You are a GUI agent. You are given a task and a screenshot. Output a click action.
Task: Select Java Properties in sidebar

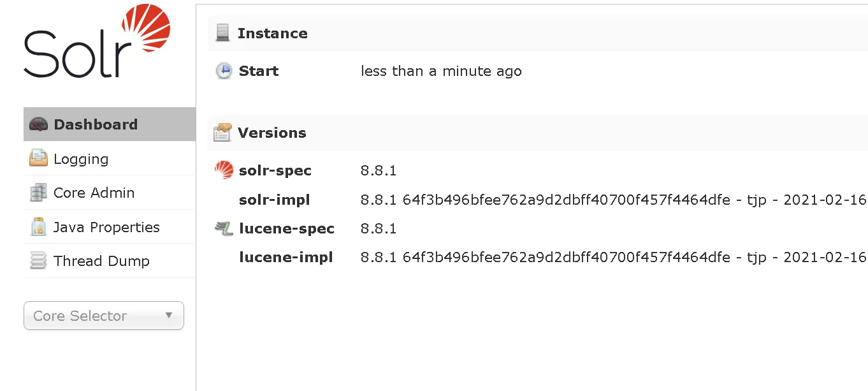(110, 227)
